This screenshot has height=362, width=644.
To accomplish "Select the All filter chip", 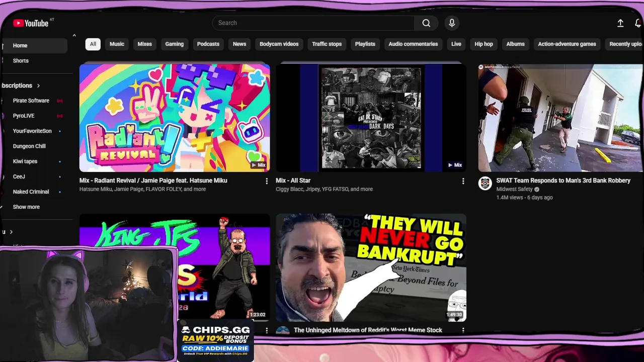I will (x=93, y=44).
